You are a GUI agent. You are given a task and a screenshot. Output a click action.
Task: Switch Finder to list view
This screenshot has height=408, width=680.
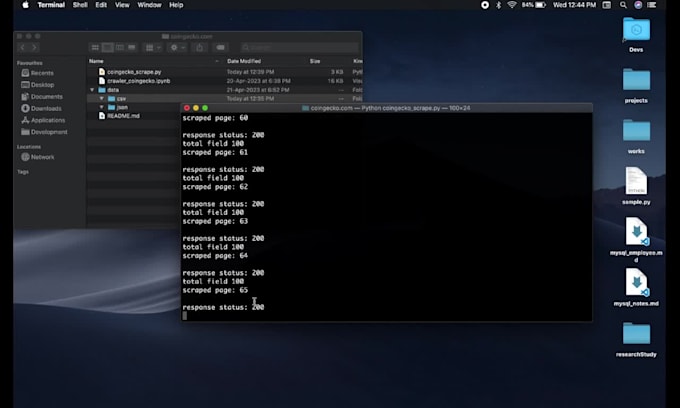(108, 47)
